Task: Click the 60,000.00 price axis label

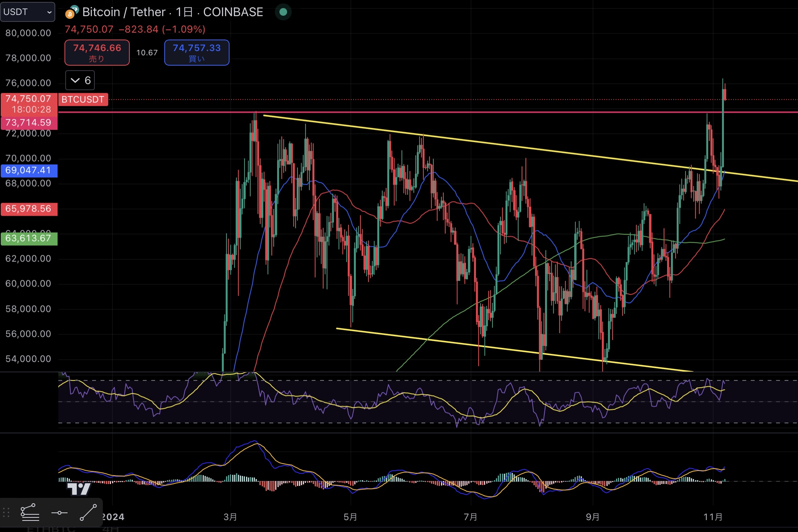Action: [x=28, y=284]
